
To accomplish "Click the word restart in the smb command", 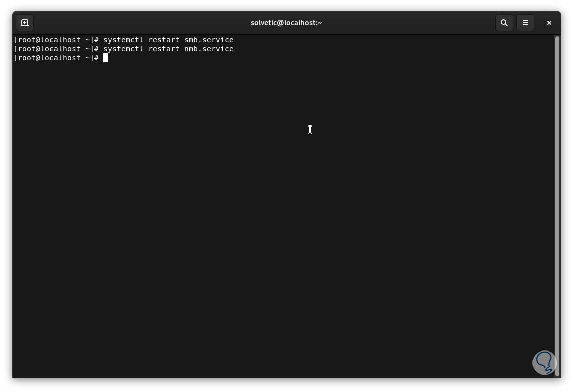I will click(x=164, y=40).
